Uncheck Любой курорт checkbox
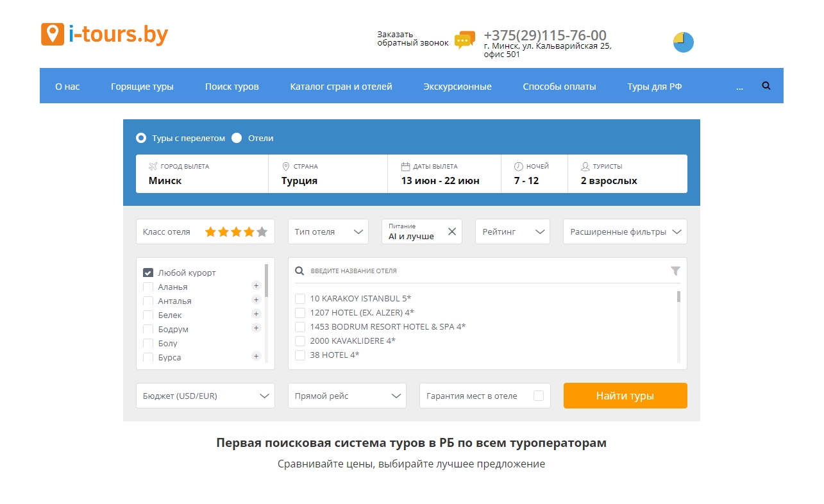Screen dimensions: 824x504 click(x=148, y=273)
